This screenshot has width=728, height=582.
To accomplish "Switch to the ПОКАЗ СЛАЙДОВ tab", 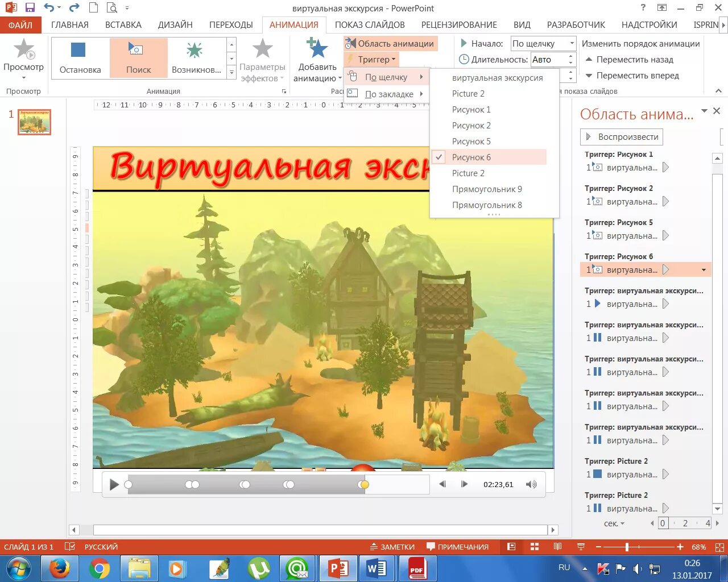I will point(370,25).
